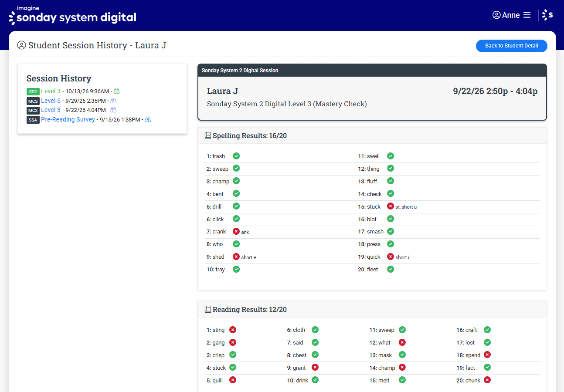Click the Sonday S icon in header
564x392 pixels.
(547, 15)
